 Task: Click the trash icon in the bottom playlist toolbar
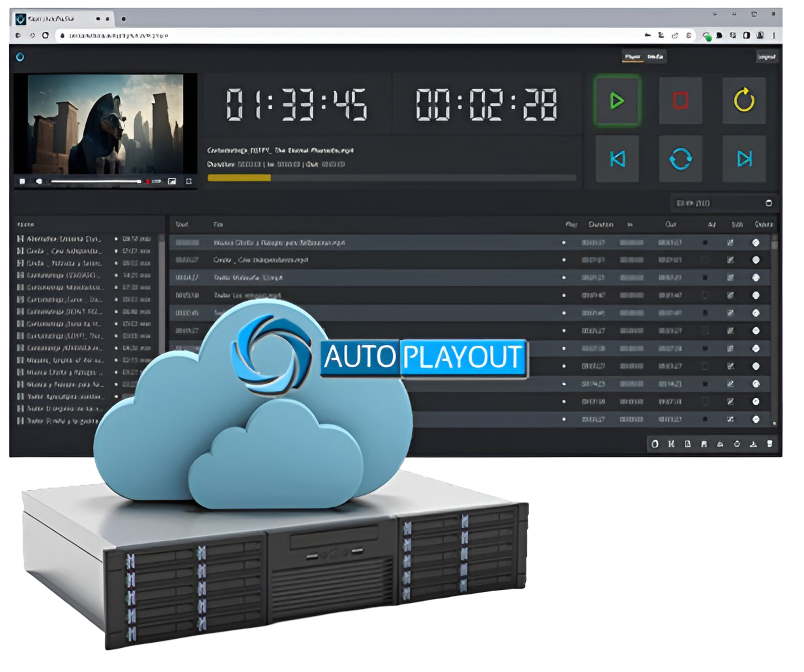pos(769,443)
